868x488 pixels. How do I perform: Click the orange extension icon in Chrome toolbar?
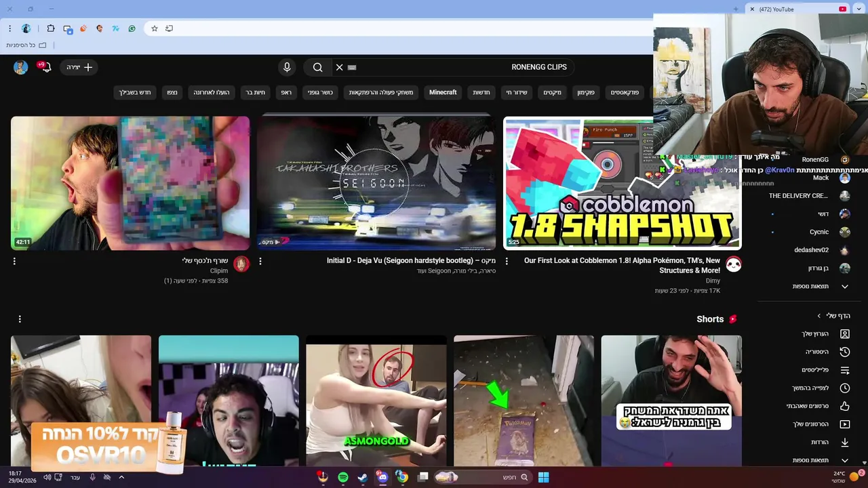[83, 28]
